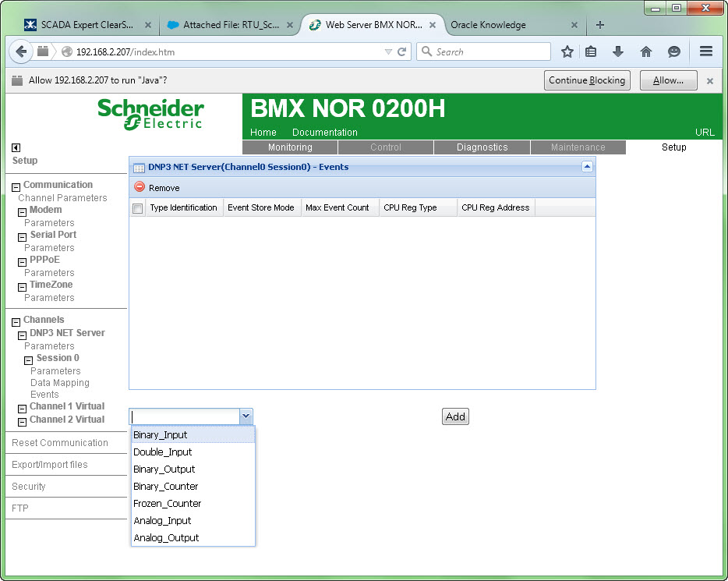Collapse the Communication tree node

[x=16, y=187]
